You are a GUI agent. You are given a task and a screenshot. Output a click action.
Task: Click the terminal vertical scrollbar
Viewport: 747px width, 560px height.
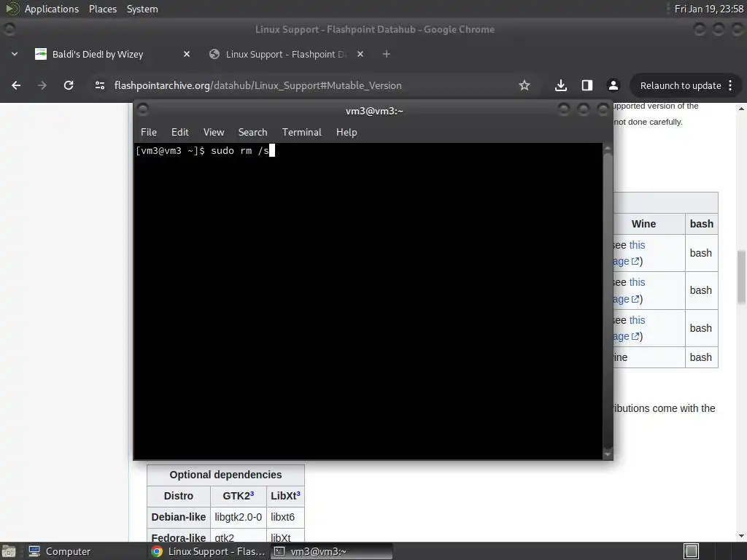pos(608,300)
